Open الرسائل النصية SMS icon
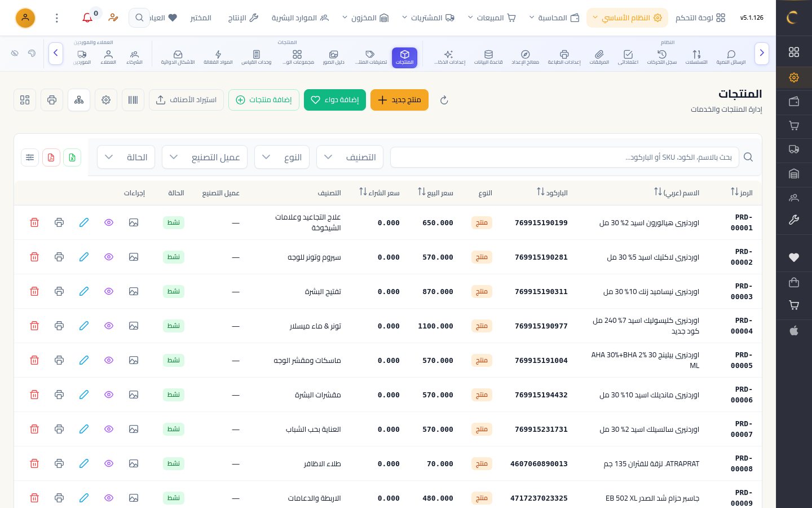812x508 pixels. (x=731, y=58)
